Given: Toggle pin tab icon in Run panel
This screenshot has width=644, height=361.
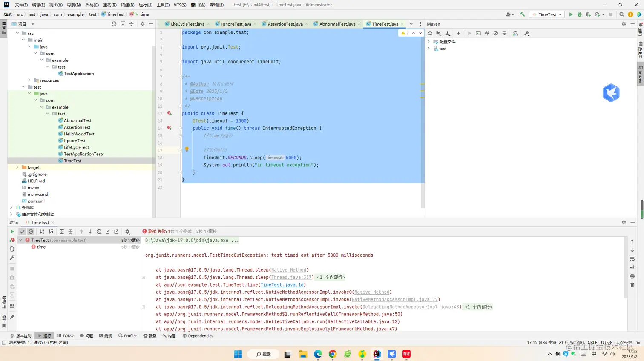Looking at the screenshot, I should click(x=12, y=317).
